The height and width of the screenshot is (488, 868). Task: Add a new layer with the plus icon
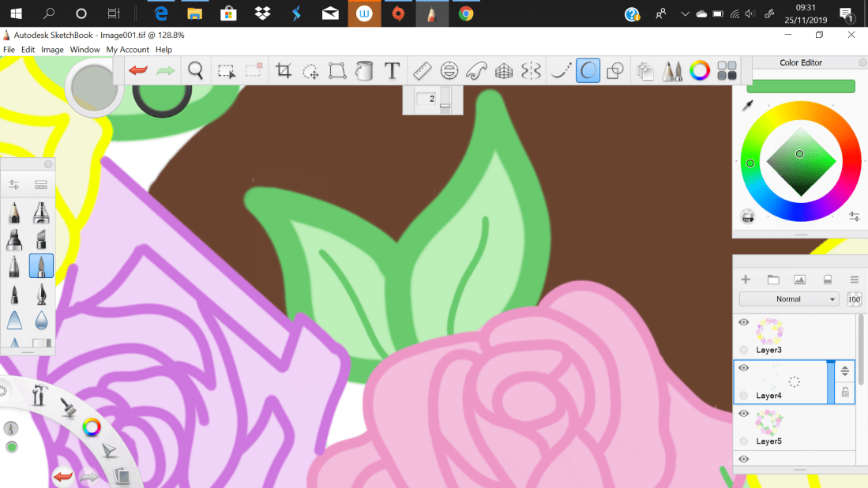[745, 279]
